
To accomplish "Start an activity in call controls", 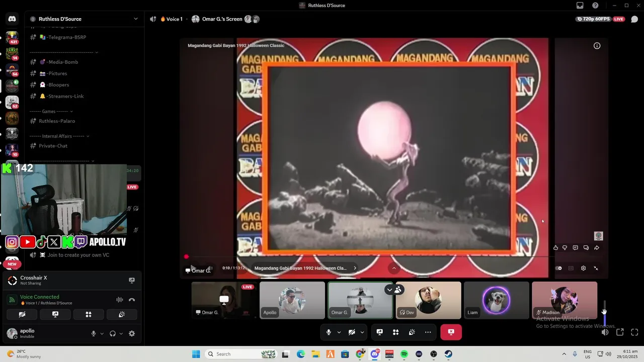I will pos(396,332).
